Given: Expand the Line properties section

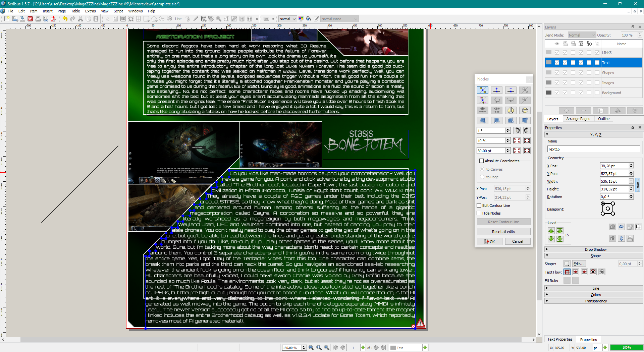Looking at the screenshot, I should coord(594,288).
